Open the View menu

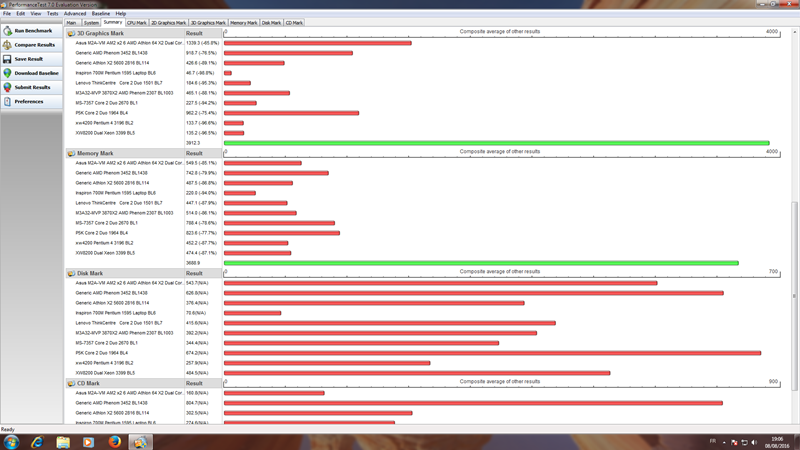pos(36,14)
